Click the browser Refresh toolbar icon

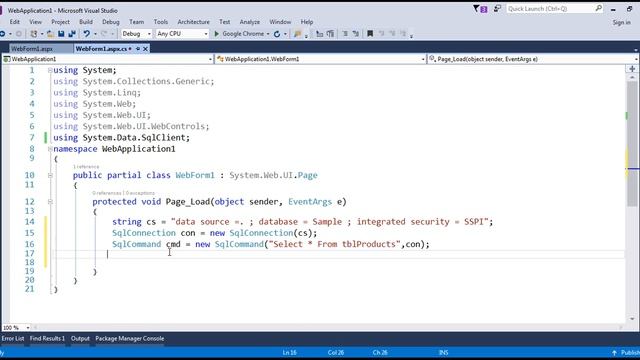tap(277, 34)
